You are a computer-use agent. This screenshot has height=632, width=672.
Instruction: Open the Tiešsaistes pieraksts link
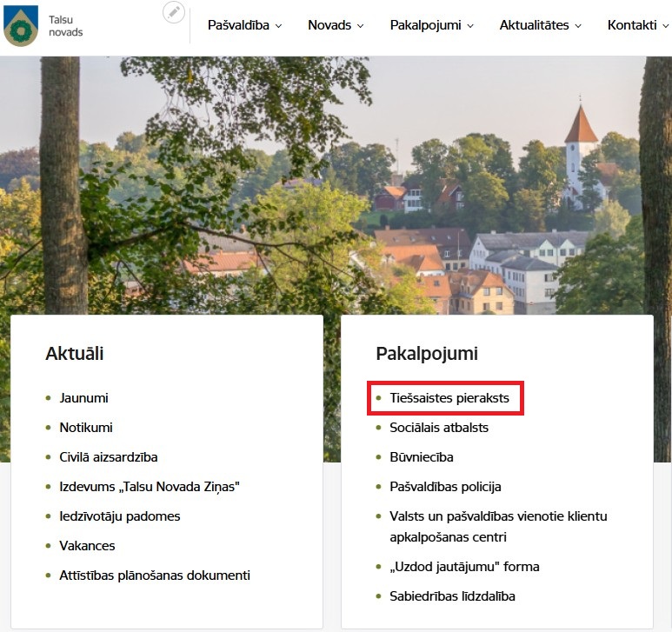click(449, 398)
